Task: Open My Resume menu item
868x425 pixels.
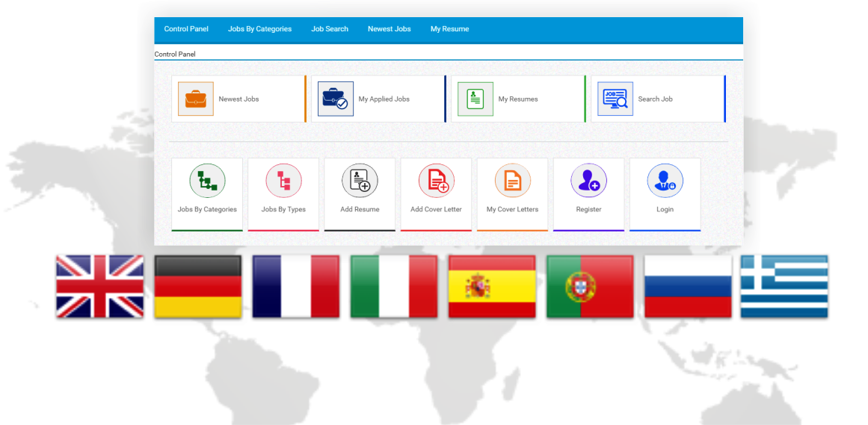Action: (x=449, y=29)
